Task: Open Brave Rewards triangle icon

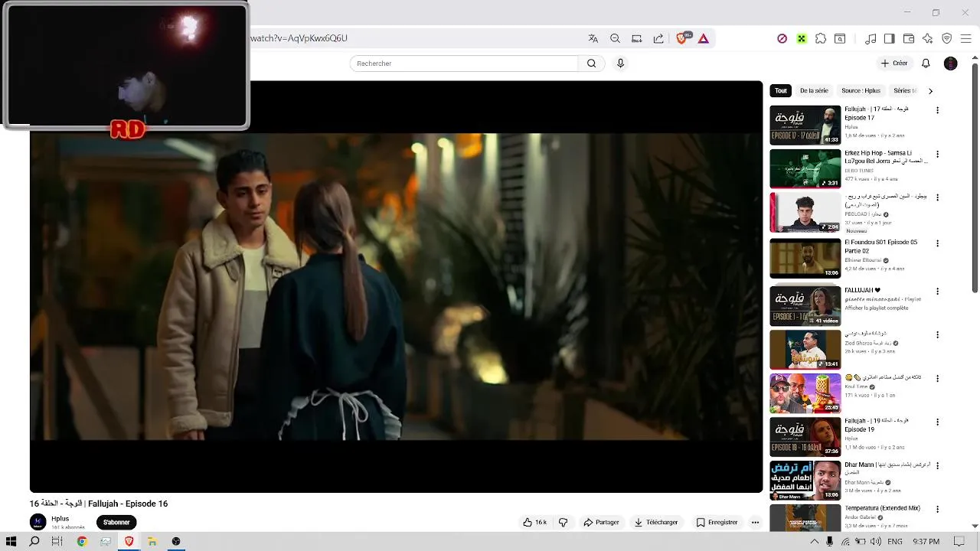Action: click(x=704, y=38)
